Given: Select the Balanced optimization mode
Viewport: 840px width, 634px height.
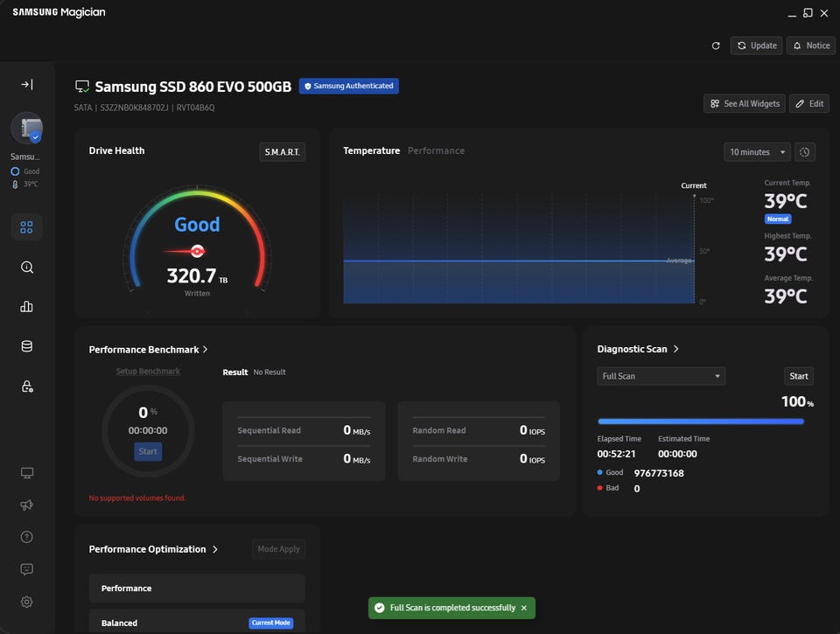Looking at the screenshot, I should (197, 623).
